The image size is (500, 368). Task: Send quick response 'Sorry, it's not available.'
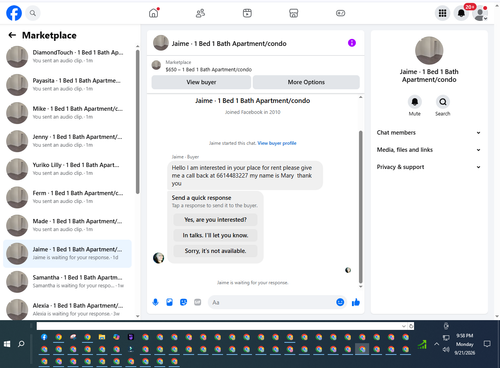click(x=215, y=251)
